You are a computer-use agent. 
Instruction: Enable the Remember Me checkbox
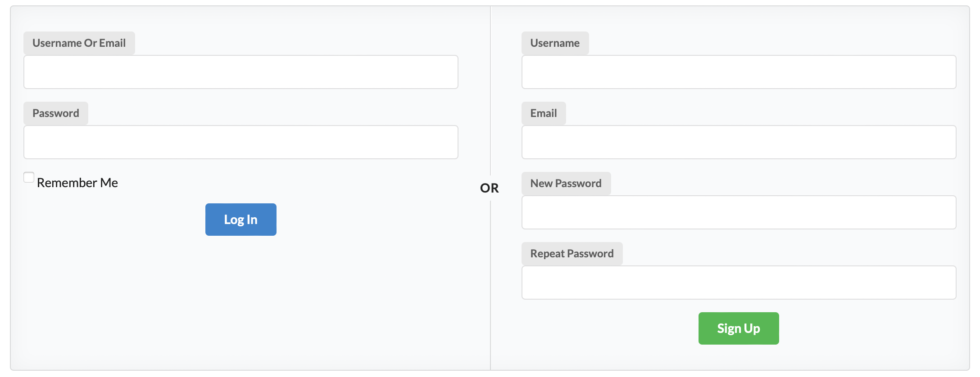(28, 177)
